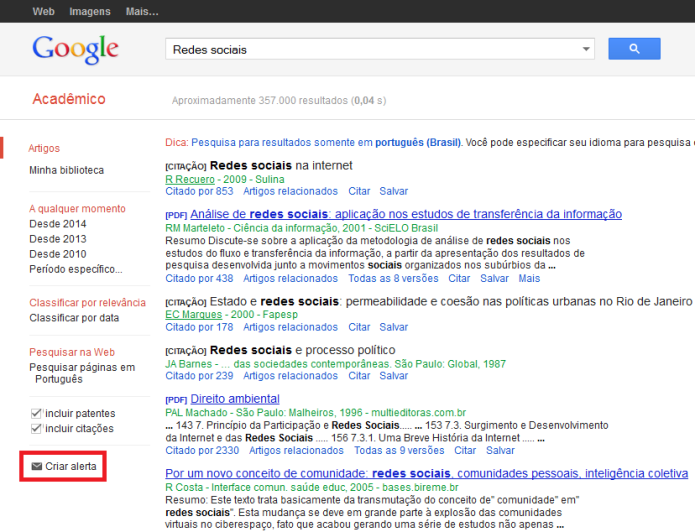
Task: Select Classificar por relevância
Action: pyautogui.click(x=87, y=303)
